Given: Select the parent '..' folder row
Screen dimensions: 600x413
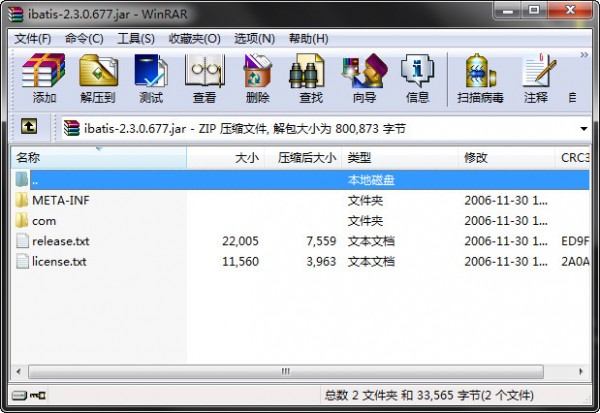Looking at the screenshot, I should pyautogui.click(x=300, y=180).
